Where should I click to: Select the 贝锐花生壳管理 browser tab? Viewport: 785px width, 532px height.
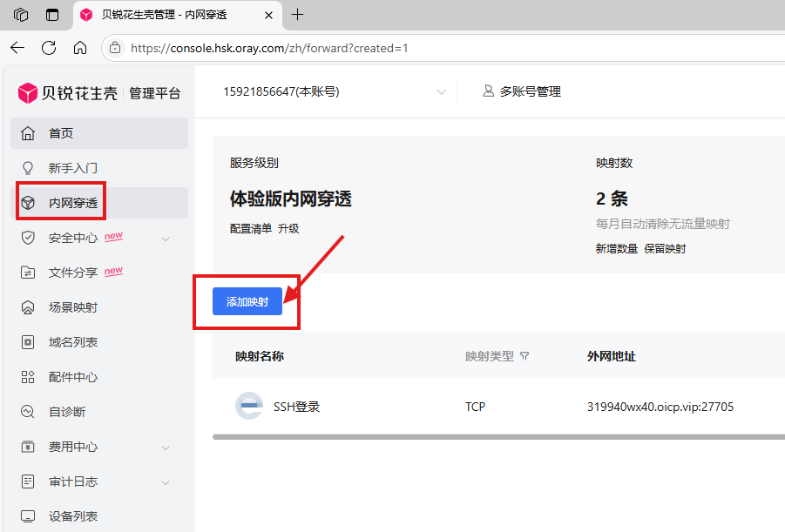coord(178,15)
